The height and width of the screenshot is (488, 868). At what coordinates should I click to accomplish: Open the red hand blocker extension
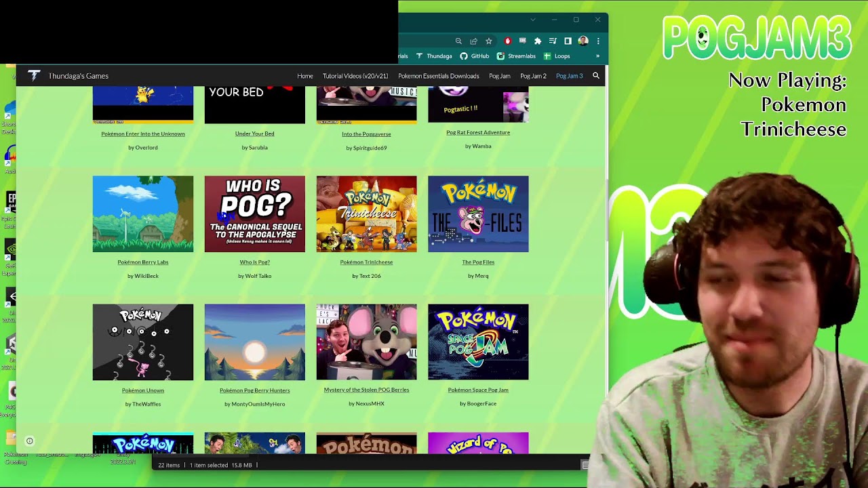(x=507, y=41)
